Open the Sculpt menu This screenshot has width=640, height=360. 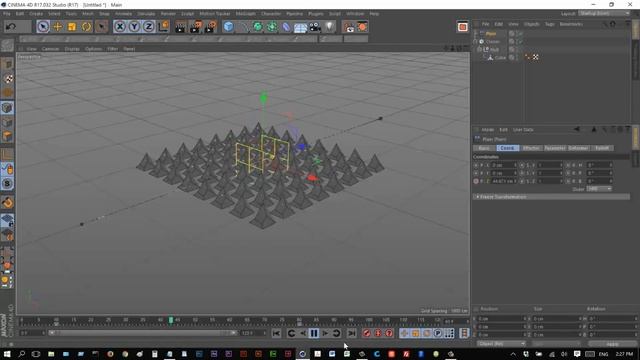pos(187,14)
